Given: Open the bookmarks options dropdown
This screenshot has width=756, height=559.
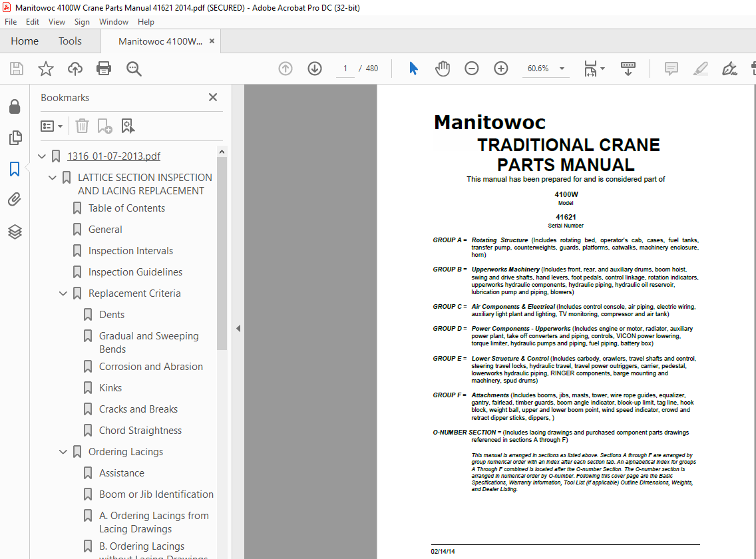Looking at the screenshot, I should click(52, 126).
